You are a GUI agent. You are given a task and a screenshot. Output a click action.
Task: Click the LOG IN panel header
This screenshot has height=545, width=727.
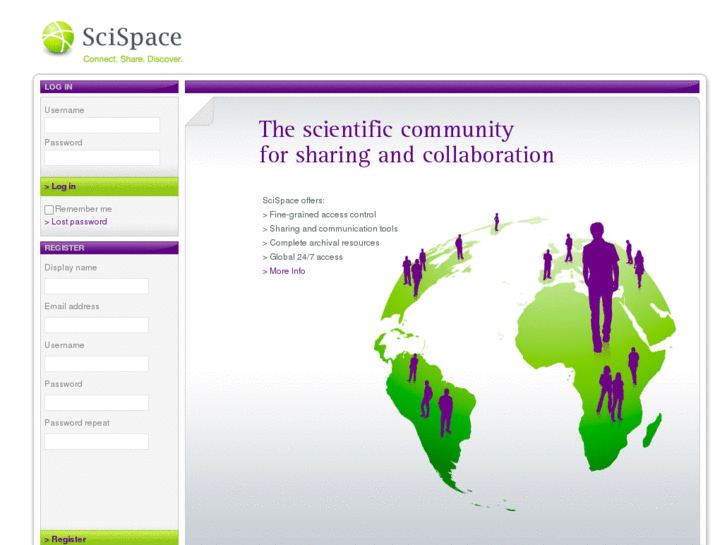(109, 87)
